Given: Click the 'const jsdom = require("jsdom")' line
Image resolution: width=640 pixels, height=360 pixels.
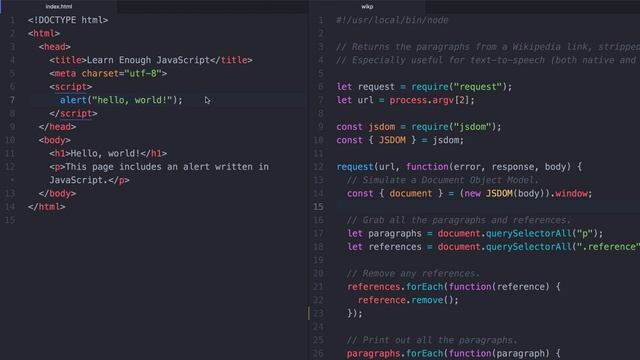Looking at the screenshot, I should pyautogui.click(x=419, y=127).
